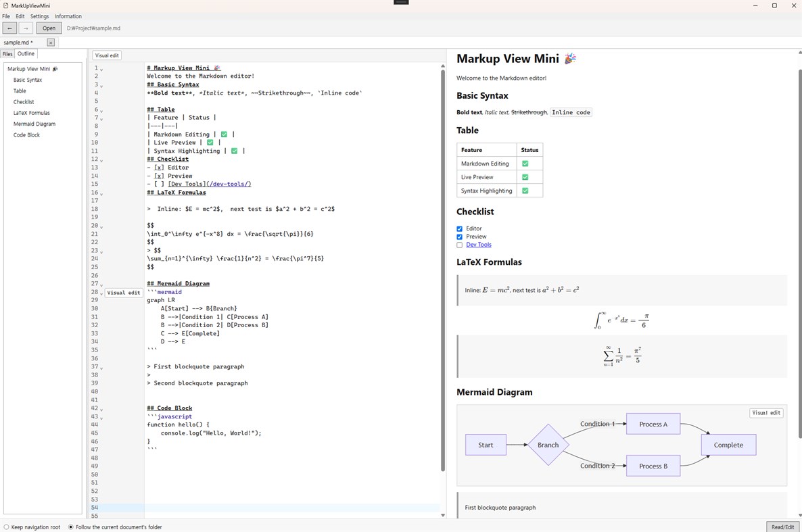Click 'graph LR' on editor line 29
802x532 pixels.
(x=161, y=300)
